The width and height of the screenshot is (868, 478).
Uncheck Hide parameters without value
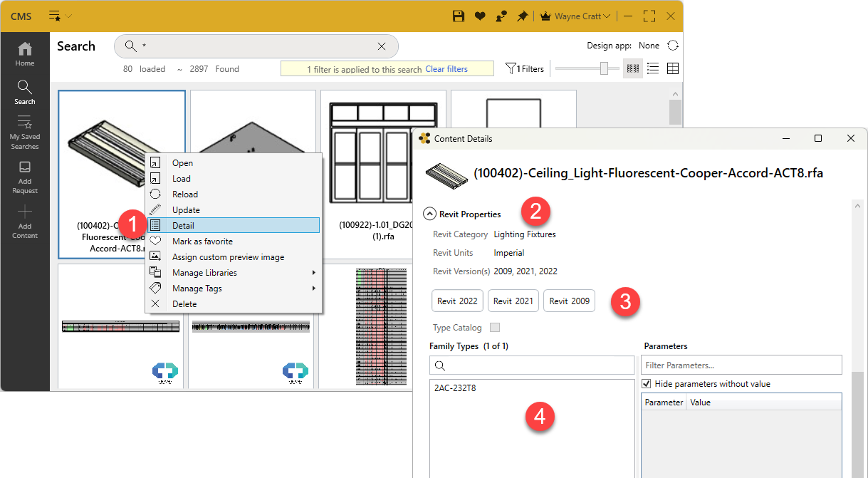click(647, 384)
